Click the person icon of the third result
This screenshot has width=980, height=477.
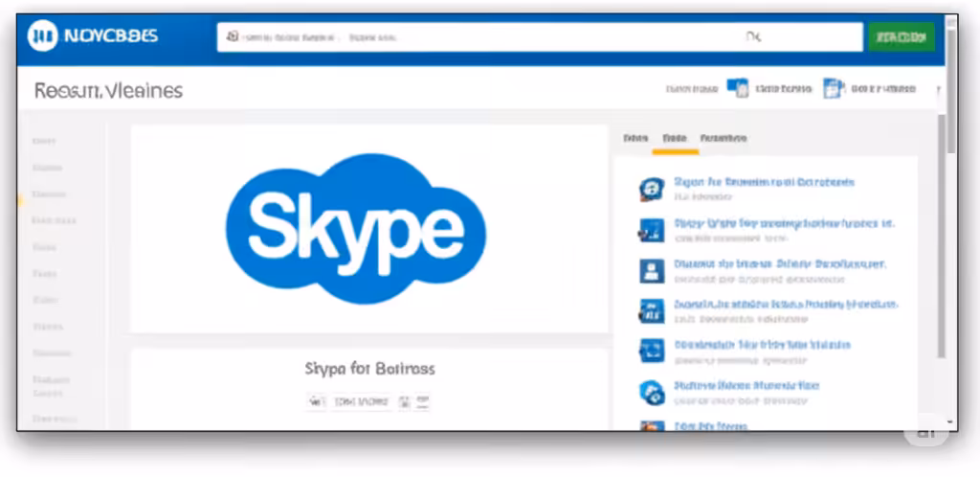pos(651,271)
